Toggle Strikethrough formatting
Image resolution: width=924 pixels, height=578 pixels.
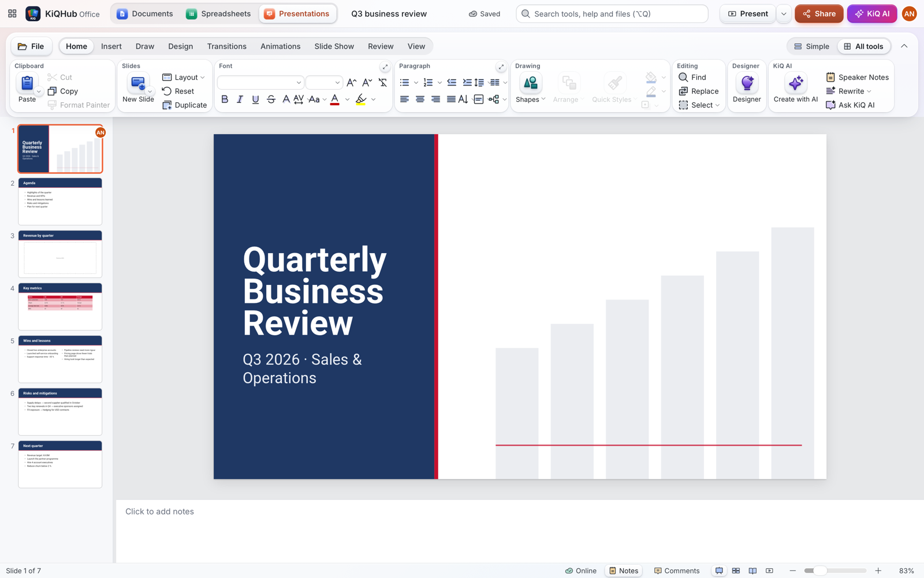pos(271,99)
